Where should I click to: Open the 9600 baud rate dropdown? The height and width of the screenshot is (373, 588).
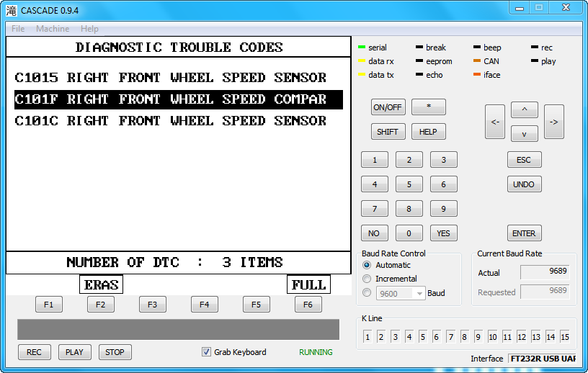[419, 294]
